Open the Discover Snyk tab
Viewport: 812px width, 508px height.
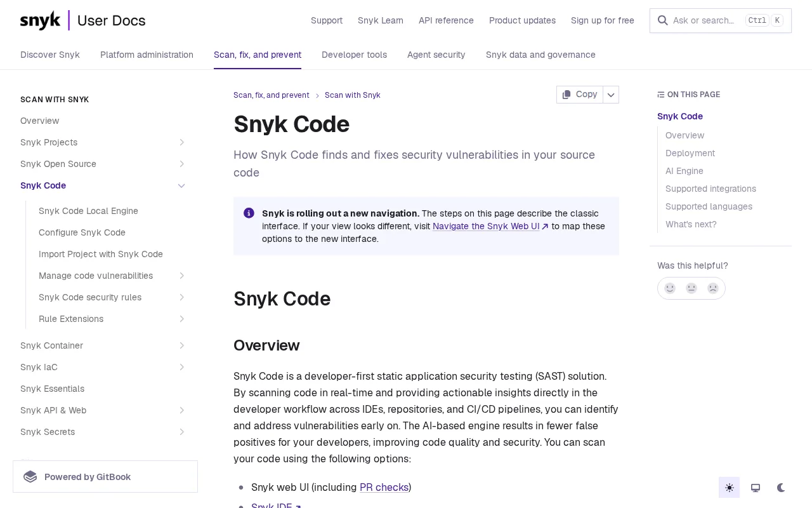[50, 55]
